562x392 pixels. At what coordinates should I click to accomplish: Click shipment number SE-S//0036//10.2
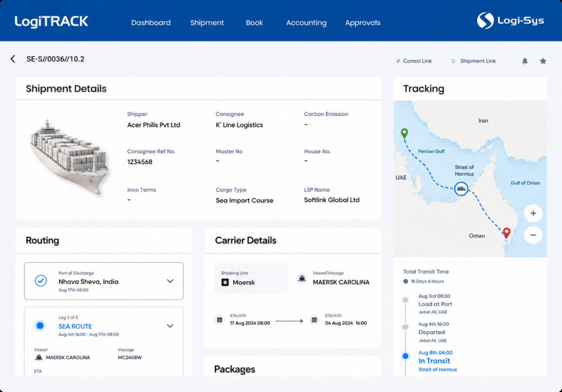pos(55,59)
